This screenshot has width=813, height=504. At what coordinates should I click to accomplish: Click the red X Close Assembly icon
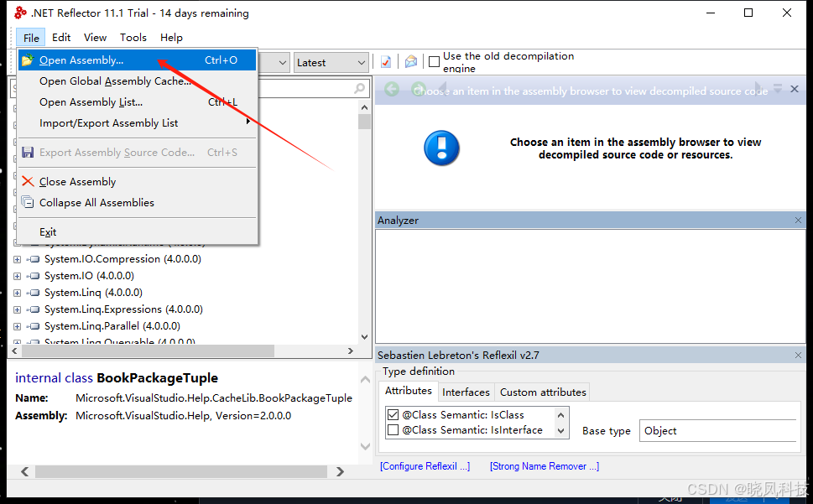pos(28,182)
